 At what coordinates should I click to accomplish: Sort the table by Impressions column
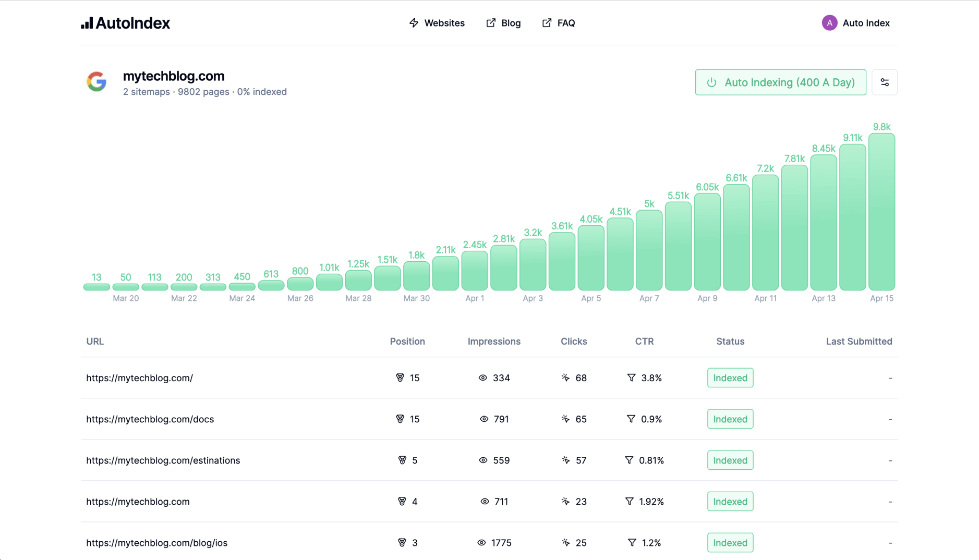pos(493,342)
